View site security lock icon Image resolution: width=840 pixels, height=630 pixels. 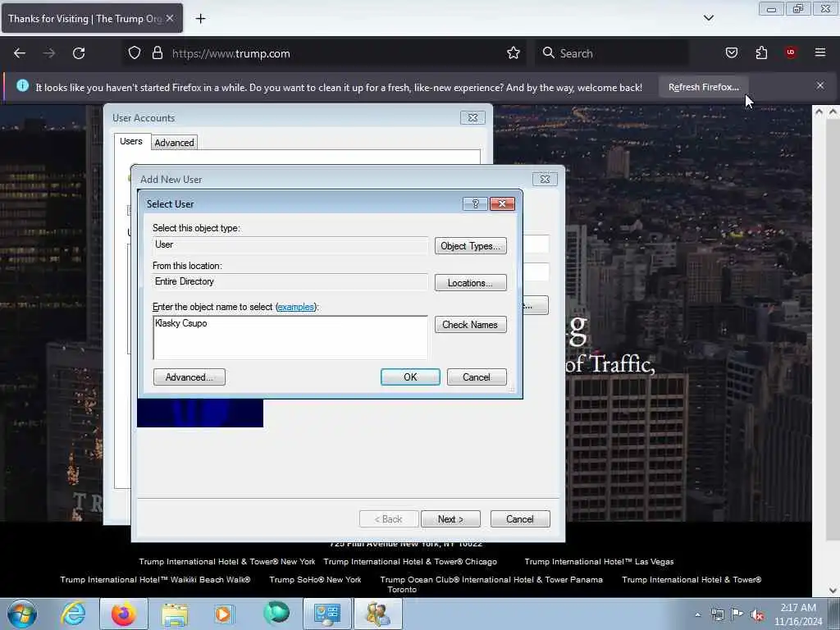(x=157, y=53)
